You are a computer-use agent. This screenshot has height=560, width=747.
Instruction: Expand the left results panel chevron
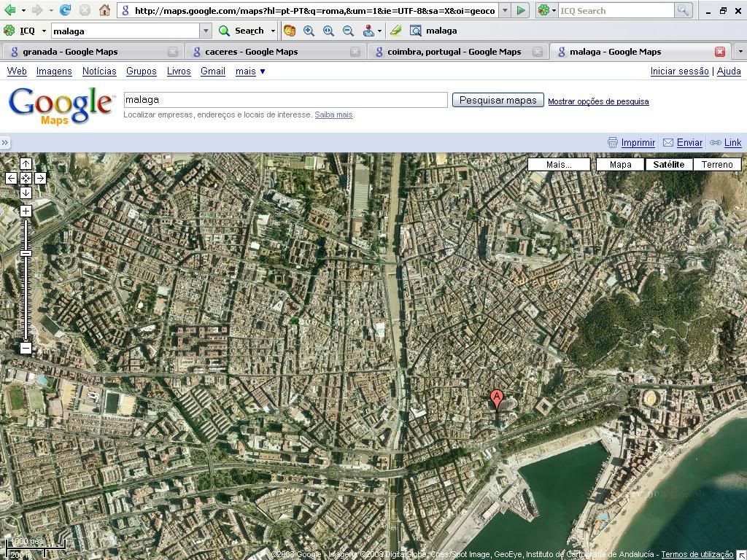click(x=5, y=143)
